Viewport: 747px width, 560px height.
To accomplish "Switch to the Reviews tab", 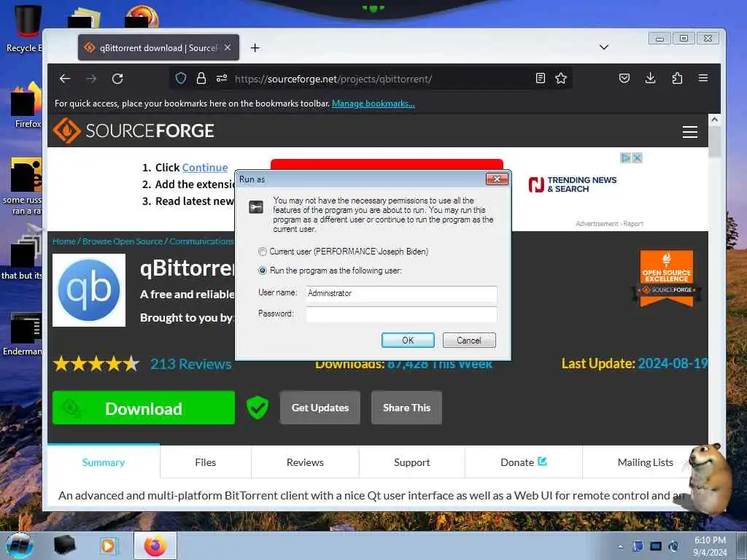I will pyautogui.click(x=305, y=462).
